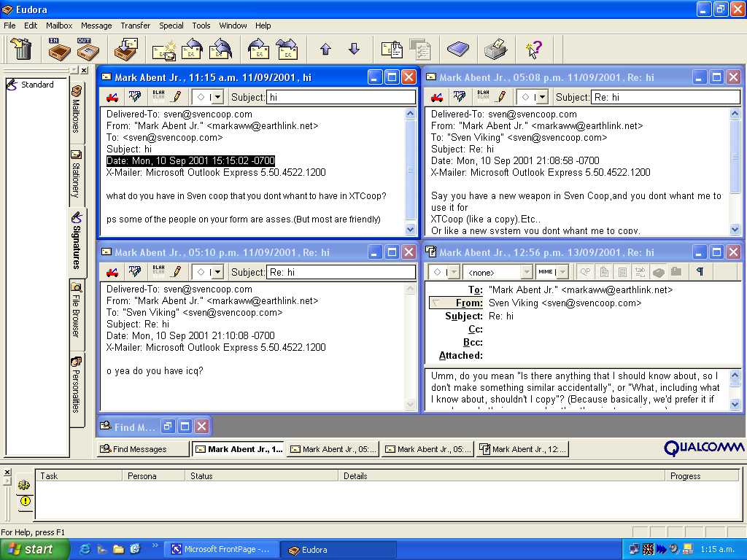Open the Mailbox menu
The height and width of the screenshot is (560, 747).
coord(59,26)
